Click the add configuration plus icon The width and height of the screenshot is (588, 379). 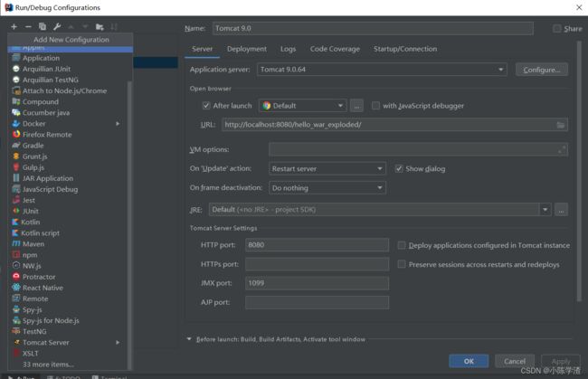pyautogui.click(x=14, y=27)
